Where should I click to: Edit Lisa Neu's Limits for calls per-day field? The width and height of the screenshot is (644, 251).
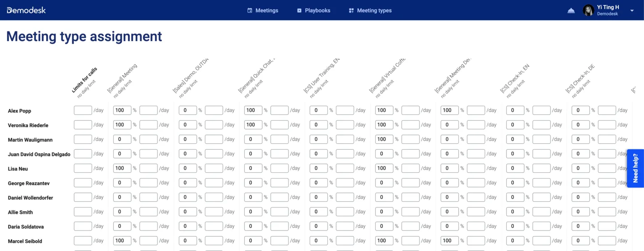[83, 168]
